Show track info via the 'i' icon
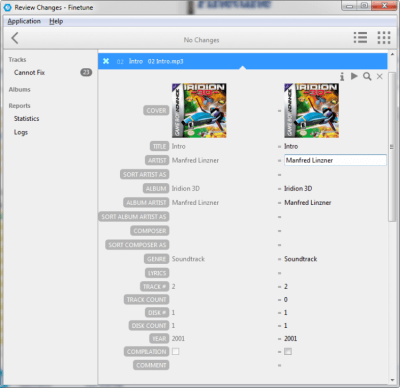 click(x=342, y=77)
